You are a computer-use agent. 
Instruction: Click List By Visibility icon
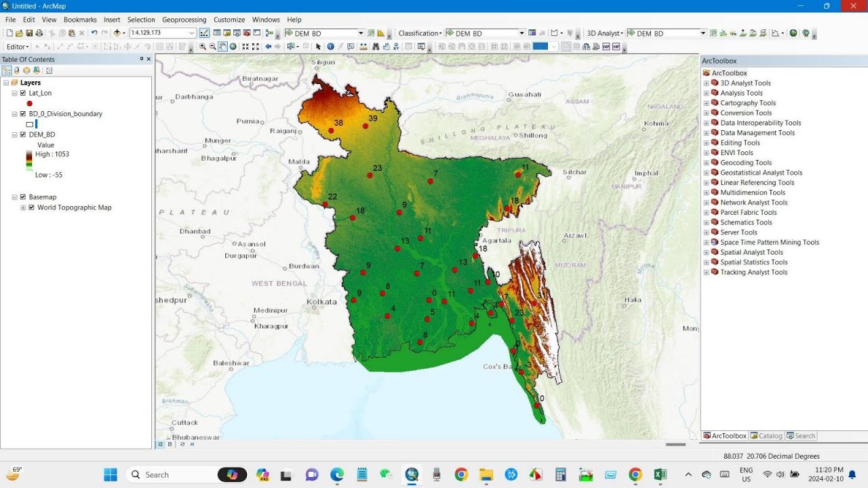[x=27, y=70]
